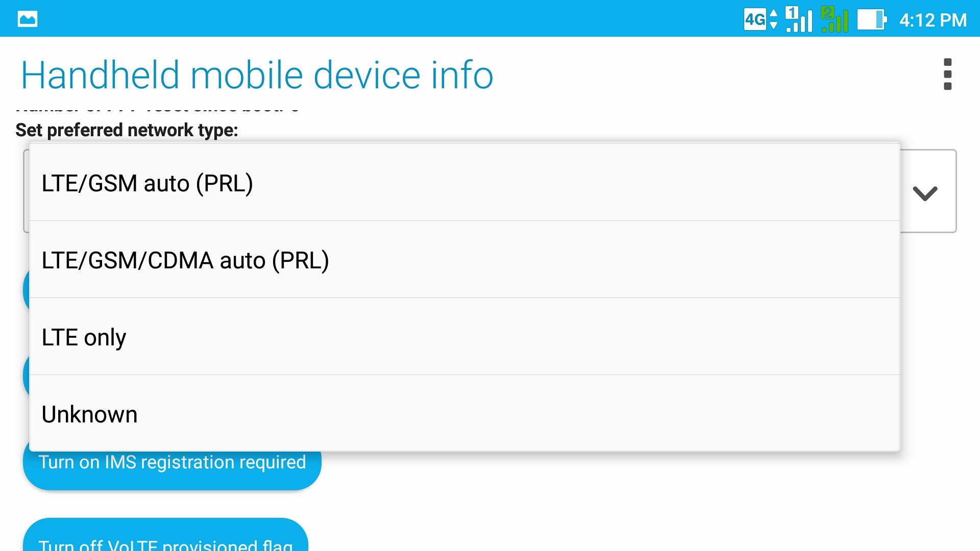
Task: Tap the battery level icon
Action: (x=872, y=19)
